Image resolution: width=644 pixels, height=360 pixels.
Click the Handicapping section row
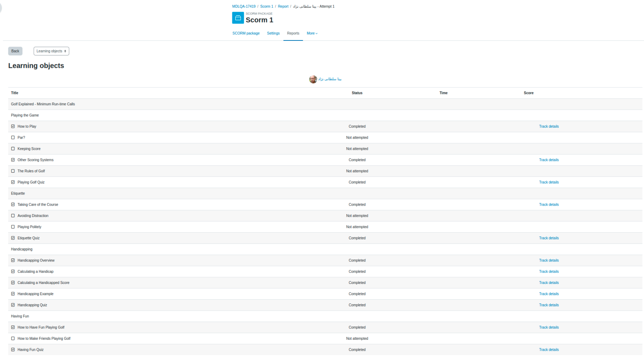(x=325, y=249)
